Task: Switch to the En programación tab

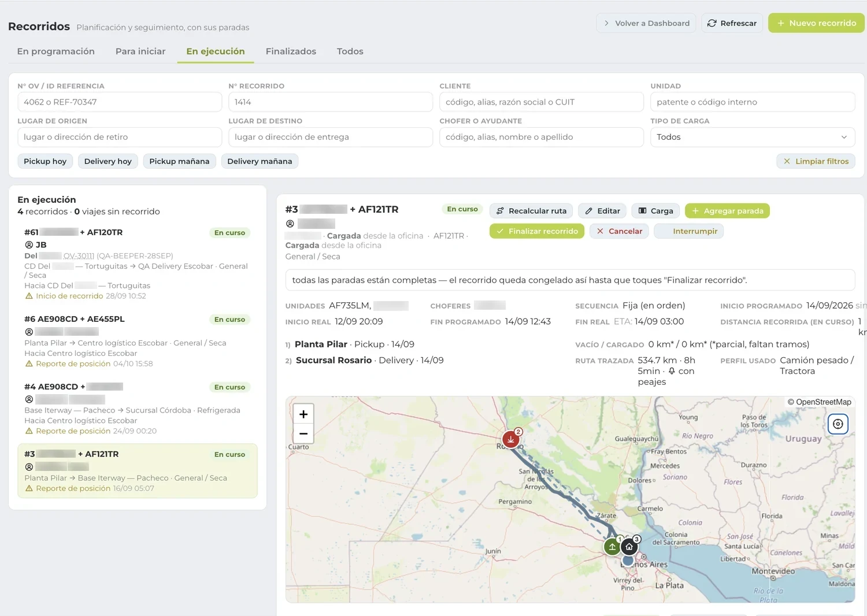Action: (x=56, y=51)
